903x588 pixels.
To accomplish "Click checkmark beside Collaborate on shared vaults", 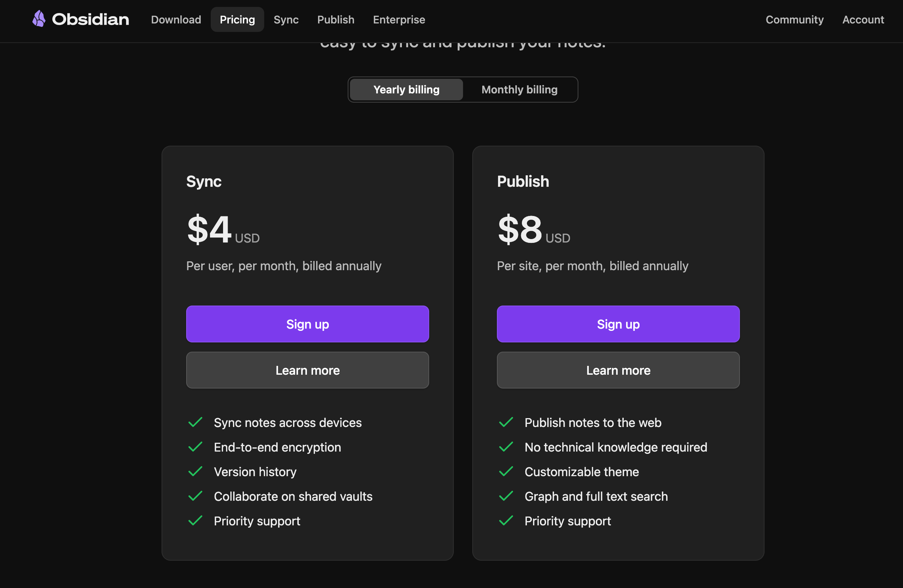I will click(195, 496).
